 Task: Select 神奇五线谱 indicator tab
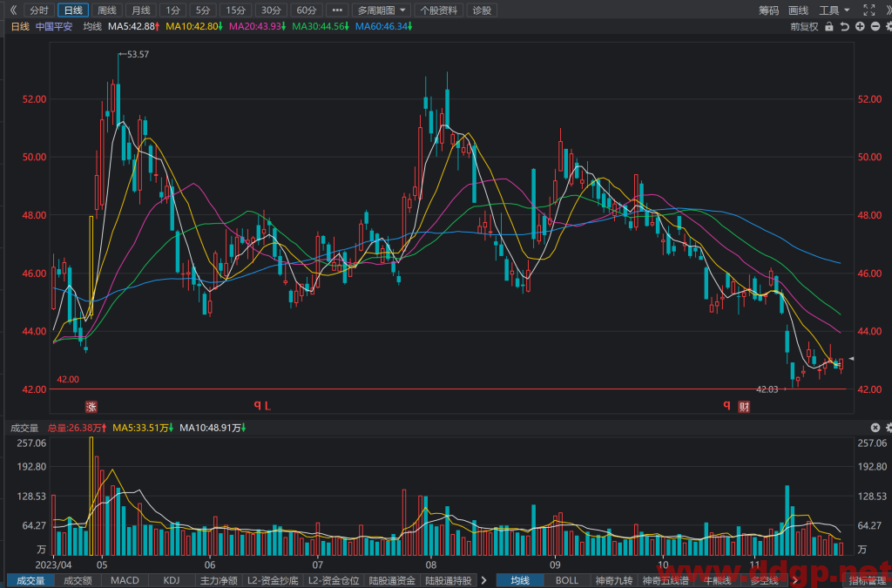(665, 581)
